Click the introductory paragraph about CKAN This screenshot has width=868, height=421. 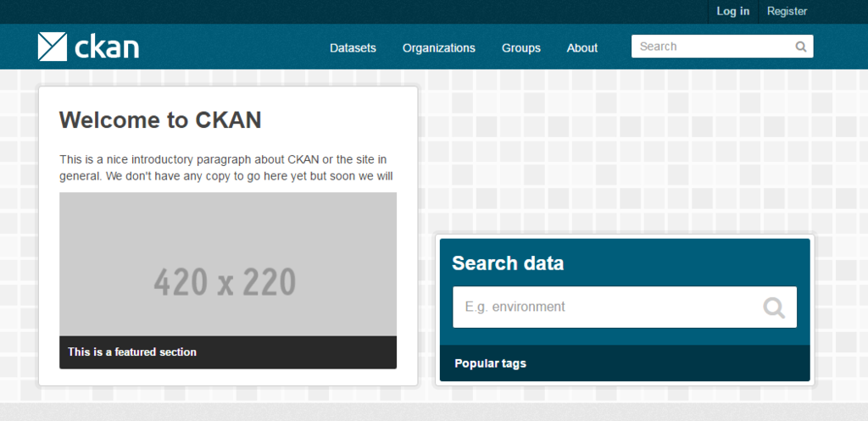pyautogui.click(x=225, y=169)
